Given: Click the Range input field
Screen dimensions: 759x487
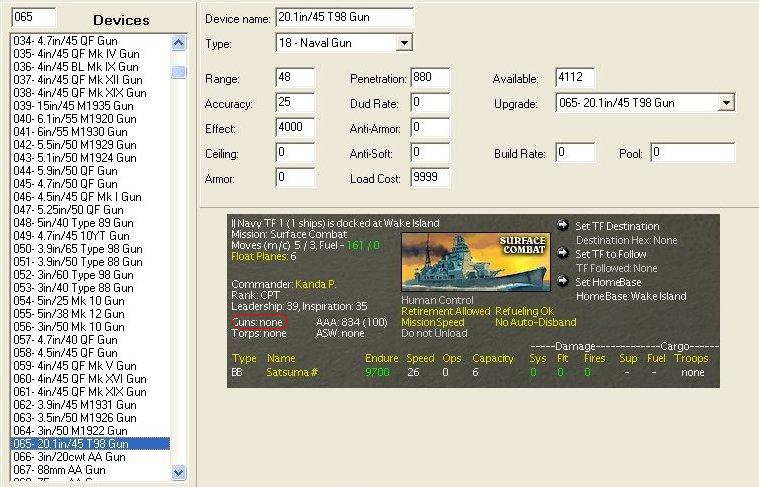Looking at the screenshot, I should tap(295, 78).
